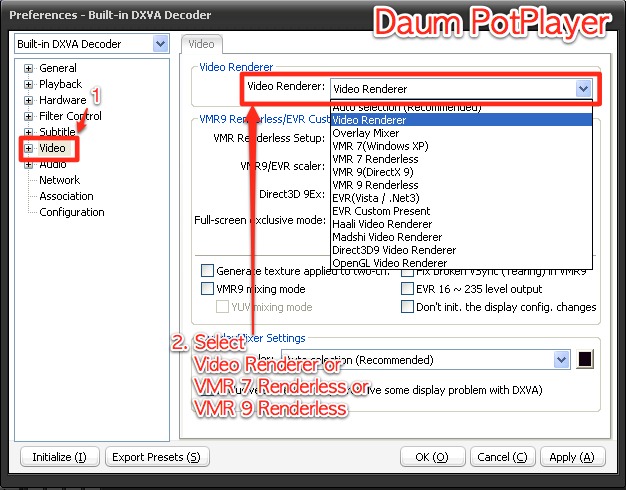Select Network in settings tree
The height and width of the screenshot is (490, 626).
tap(59, 180)
